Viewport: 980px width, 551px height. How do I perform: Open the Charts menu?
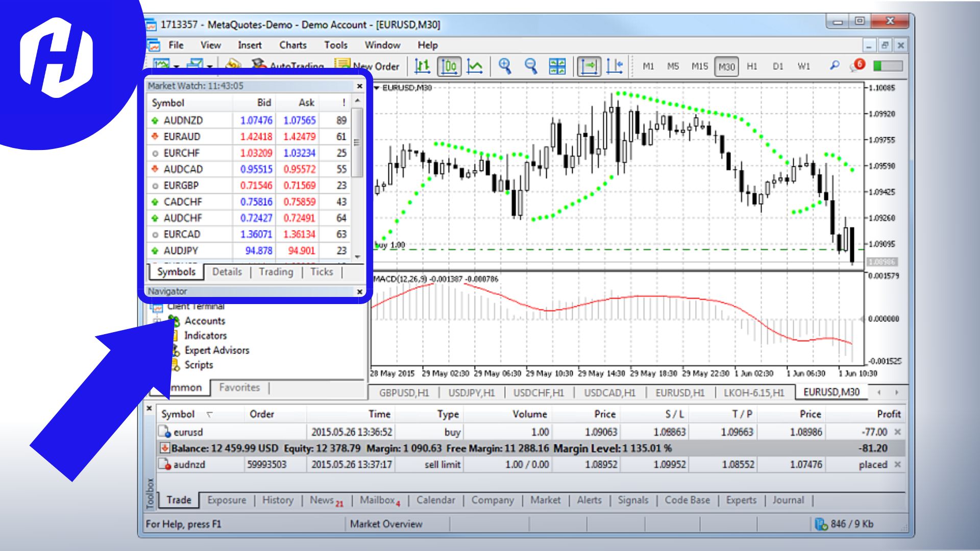coord(293,45)
